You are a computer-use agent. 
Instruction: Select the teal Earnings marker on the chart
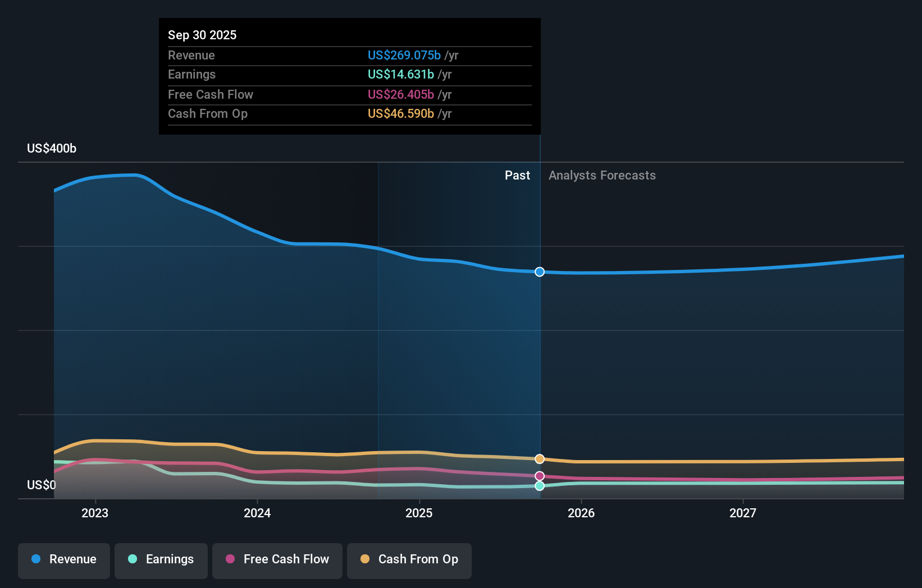point(540,486)
